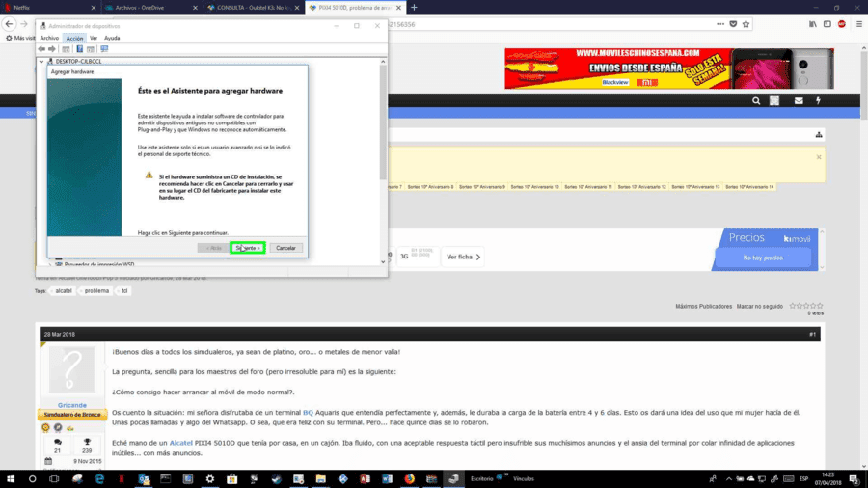868x488 pixels.
Task: Switch to the Netflix browser tab
Action: click(x=50, y=8)
